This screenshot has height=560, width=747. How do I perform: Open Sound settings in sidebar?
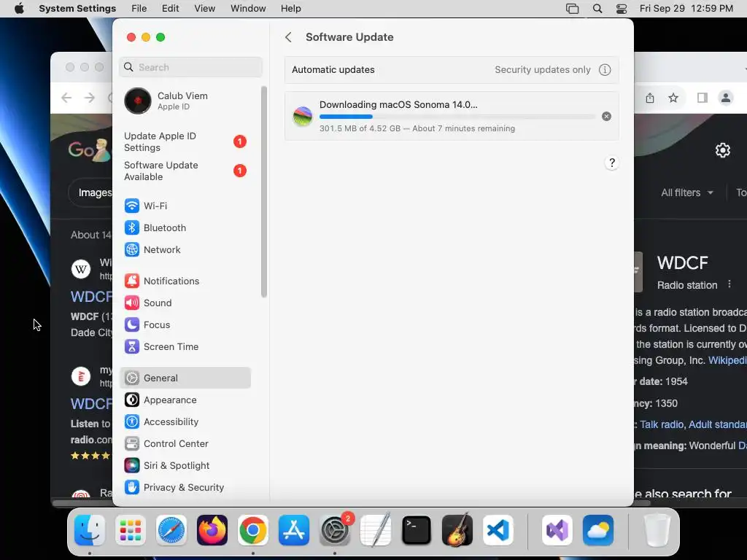pyautogui.click(x=185, y=303)
